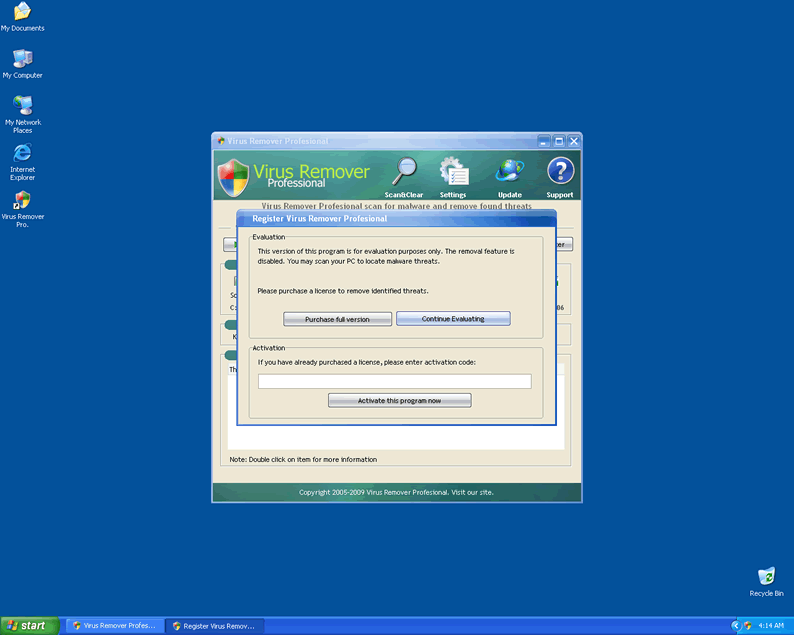794x635 pixels.
Task: Open Support question mark icon
Action: pyautogui.click(x=560, y=173)
